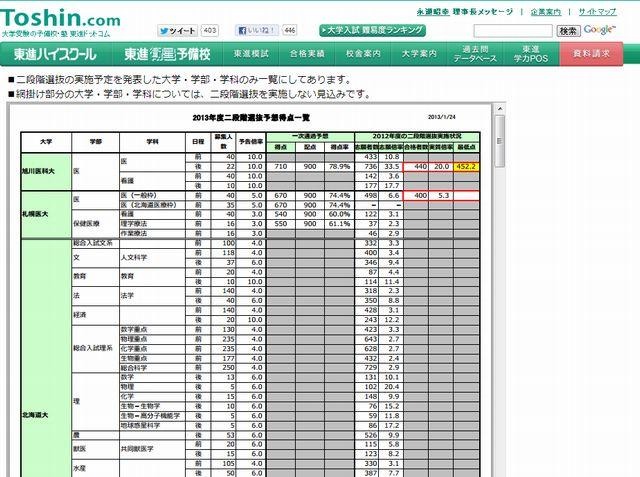Click the Facebook like count 446
Image resolution: width=640 pixels, height=477 pixels.
point(289,30)
